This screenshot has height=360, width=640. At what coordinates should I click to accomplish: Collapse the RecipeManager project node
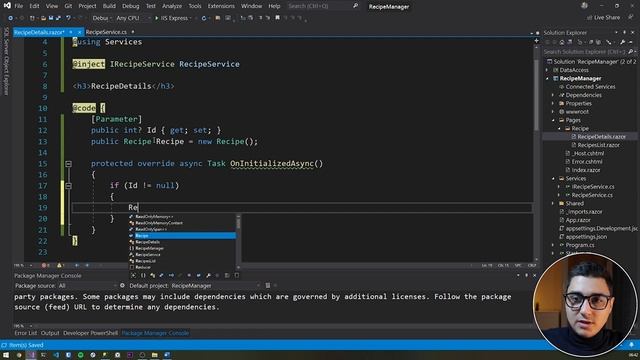[x=547, y=78]
